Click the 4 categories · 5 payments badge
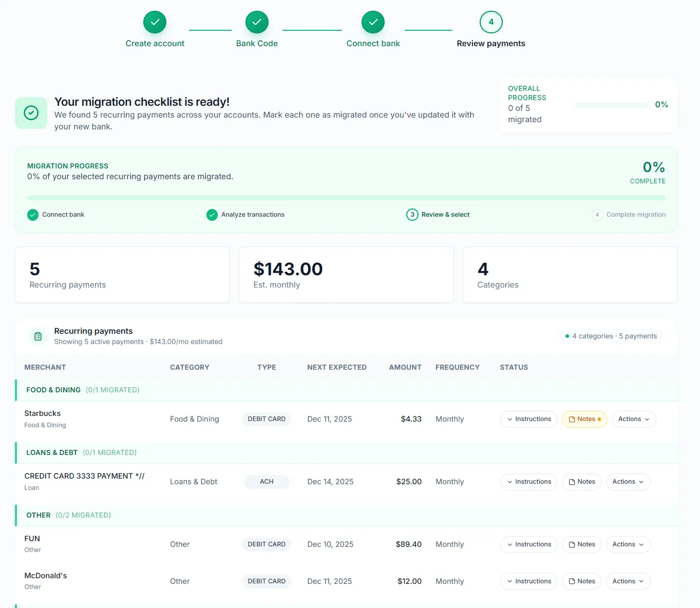The height and width of the screenshot is (608, 700). click(x=611, y=336)
